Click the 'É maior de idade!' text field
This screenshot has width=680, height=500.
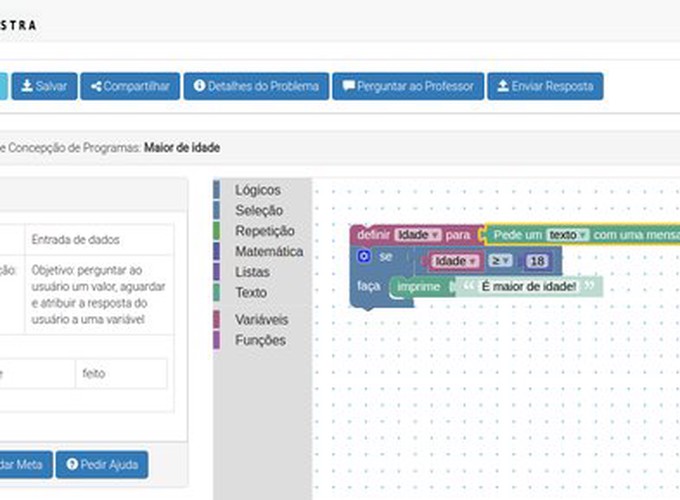click(x=529, y=287)
